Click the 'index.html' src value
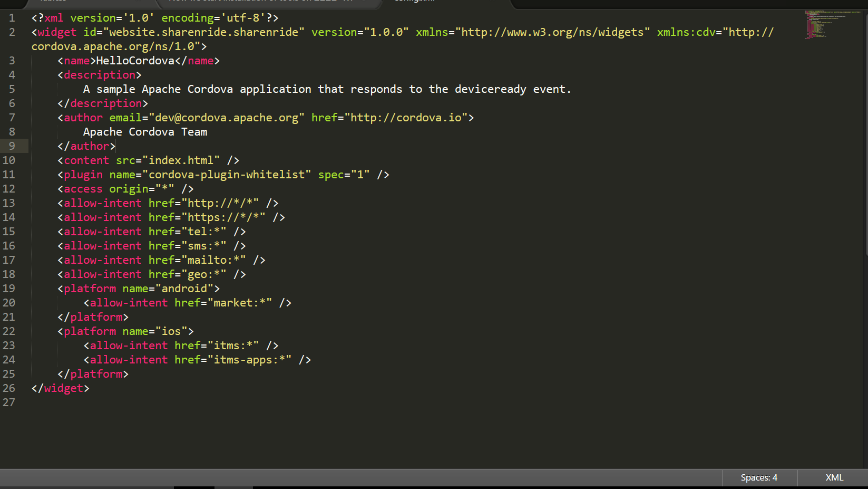868x489 pixels. pyautogui.click(x=181, y=160)
